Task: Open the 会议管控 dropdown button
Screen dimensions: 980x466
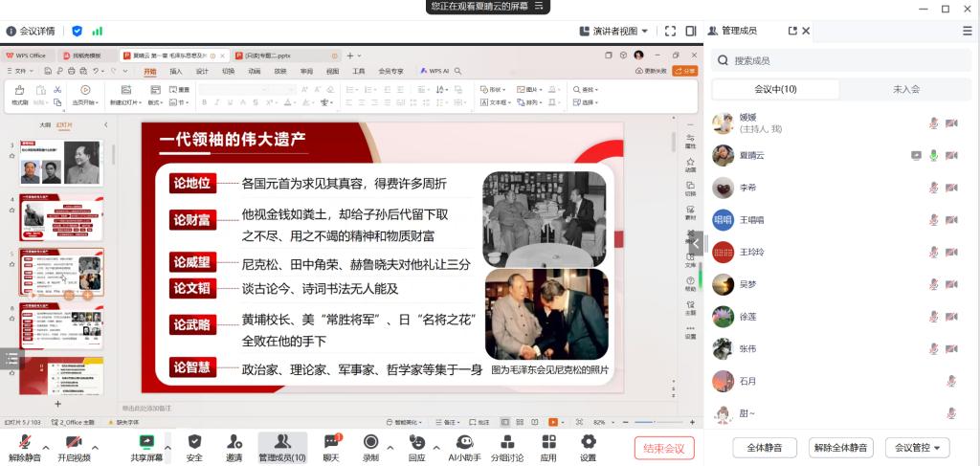Action: click(917, 447)
